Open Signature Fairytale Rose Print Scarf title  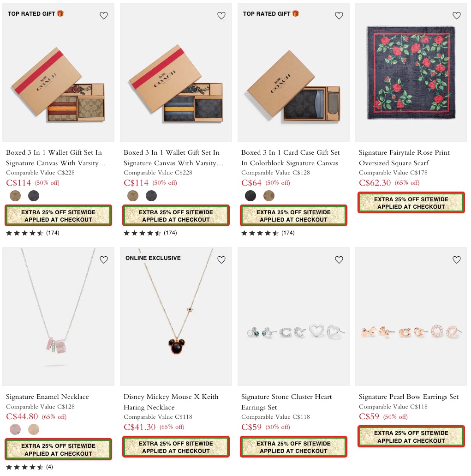click(x=404, y=157)
